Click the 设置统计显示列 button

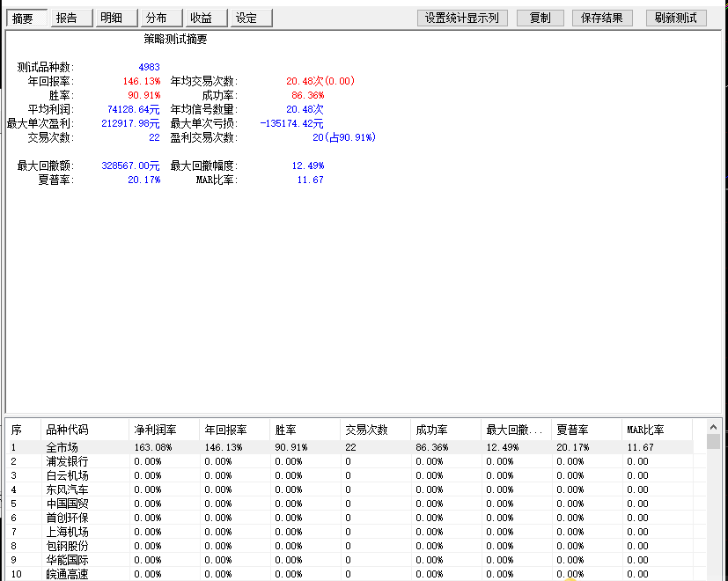(x=462, y=18)
